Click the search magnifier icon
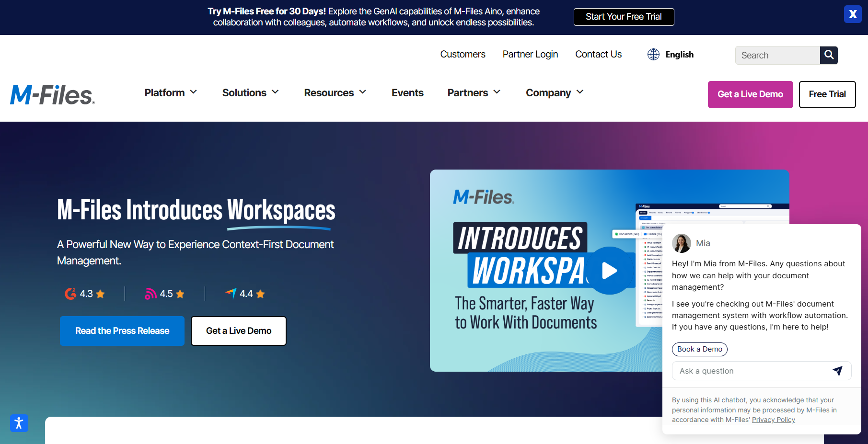The width and height of the screenshot is (868, 444). point(829,55)
